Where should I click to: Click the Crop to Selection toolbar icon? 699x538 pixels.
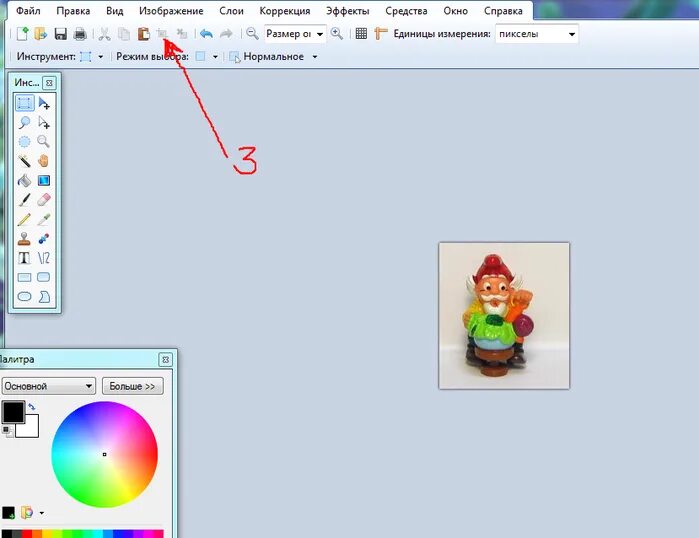tap(162, 34)
